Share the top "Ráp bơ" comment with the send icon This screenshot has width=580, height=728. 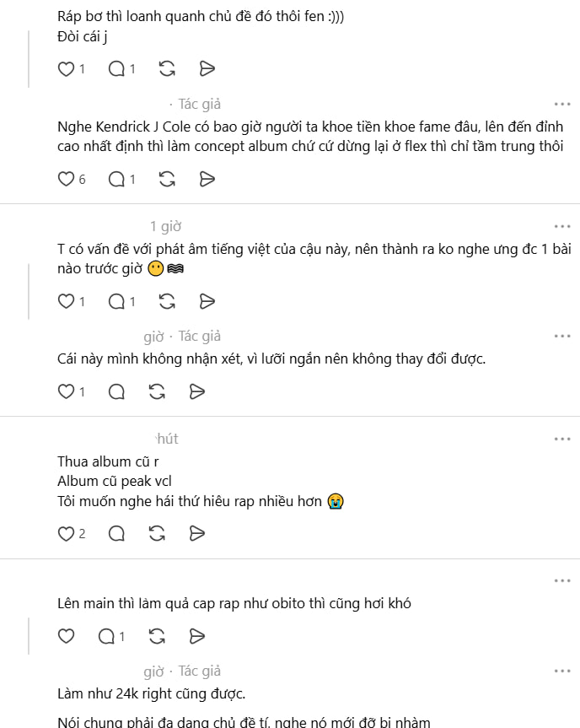click(207, 68)
